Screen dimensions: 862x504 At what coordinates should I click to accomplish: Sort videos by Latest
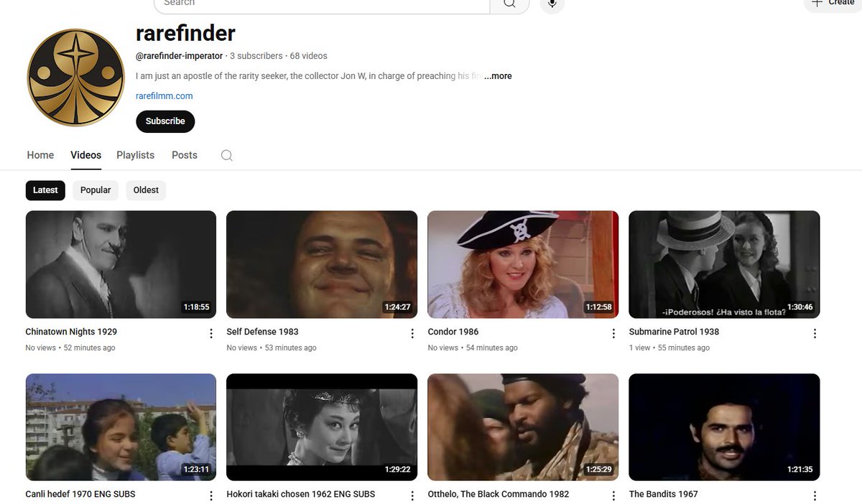coord(45,190)
